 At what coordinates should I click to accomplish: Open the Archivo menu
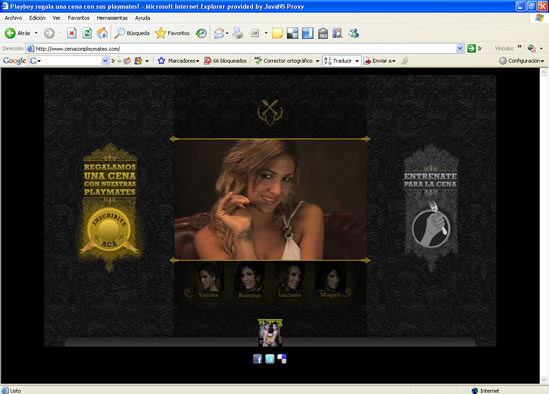point(13,18)
